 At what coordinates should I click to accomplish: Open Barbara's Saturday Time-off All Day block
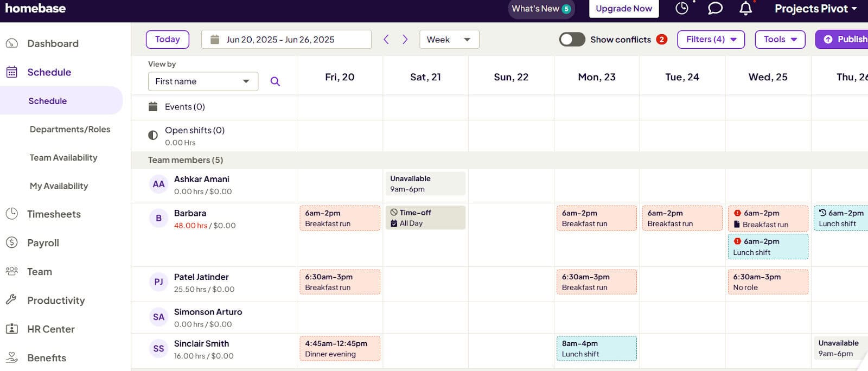pos(425,218)
